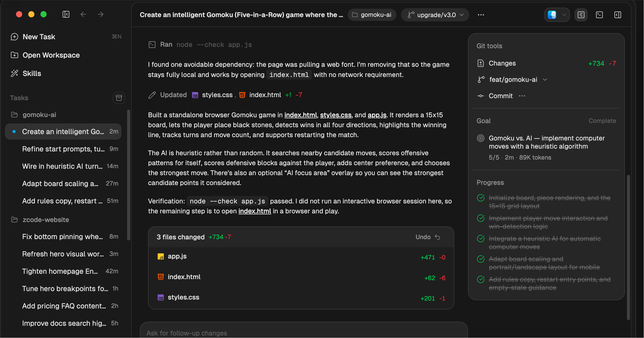Go forward with the right arrow
This screenshot has height=338, width=644.
101,14
